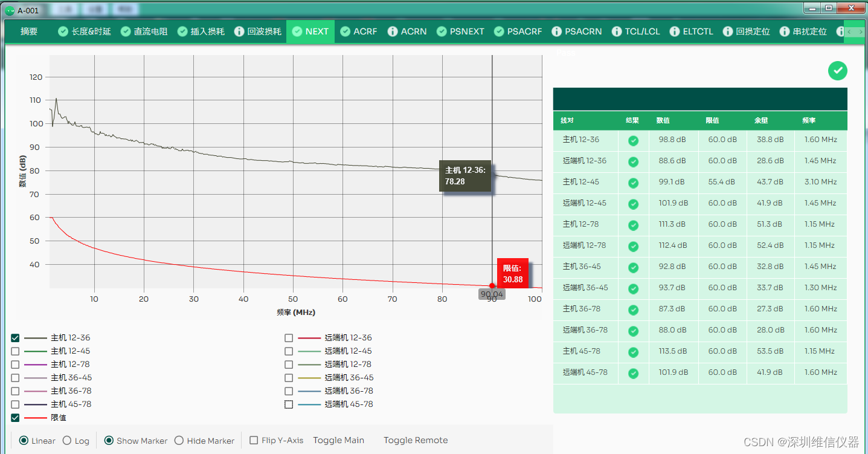Check the 主机 45-78 trace checkbox
The width and height of the screenshot is (868, 454).
[15, 404]
